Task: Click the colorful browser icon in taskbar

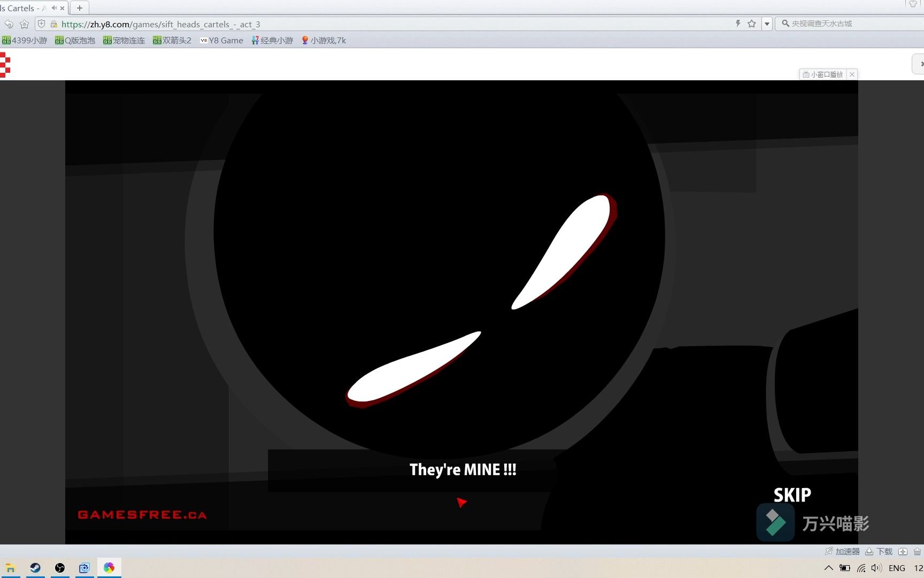Action: (109, 568)
